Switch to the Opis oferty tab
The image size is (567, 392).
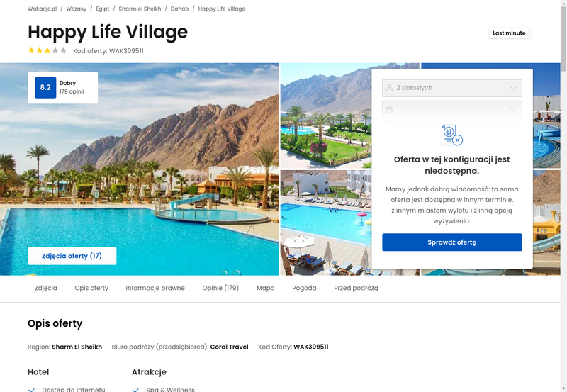click(91, 288)
